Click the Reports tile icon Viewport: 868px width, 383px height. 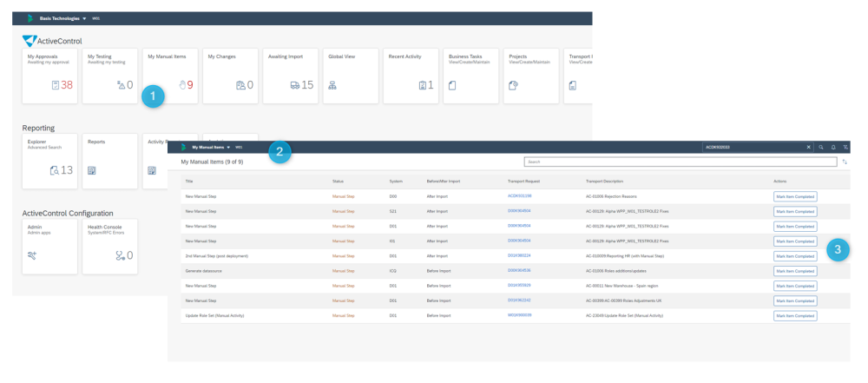[92, 170]
